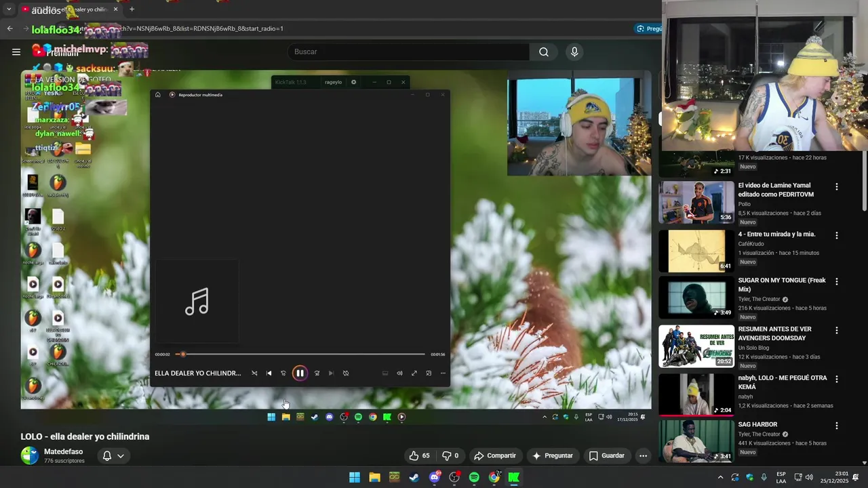
Task: Open El video de Lamine Yamal title
Action: click(x=776, y=190)
